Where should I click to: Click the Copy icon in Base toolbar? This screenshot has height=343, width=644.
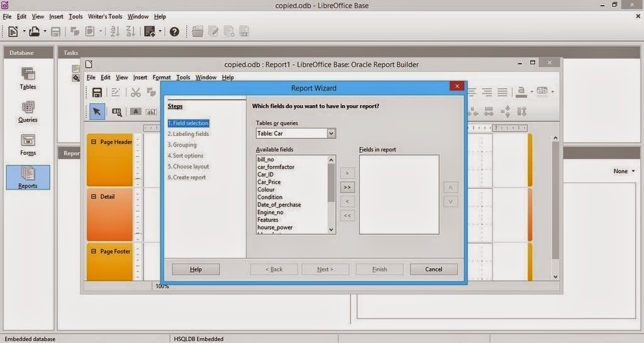tap(74, 31)
